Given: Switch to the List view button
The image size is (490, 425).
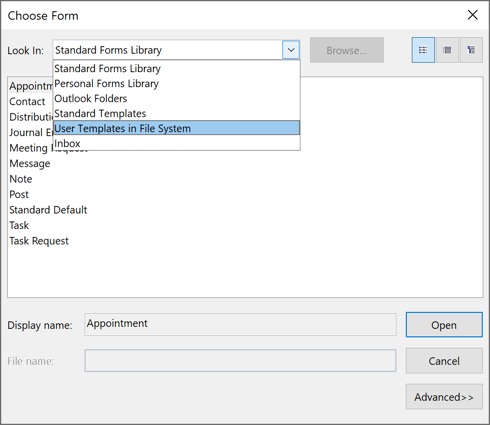Looking at the screenshot, I should click(447, 50).
